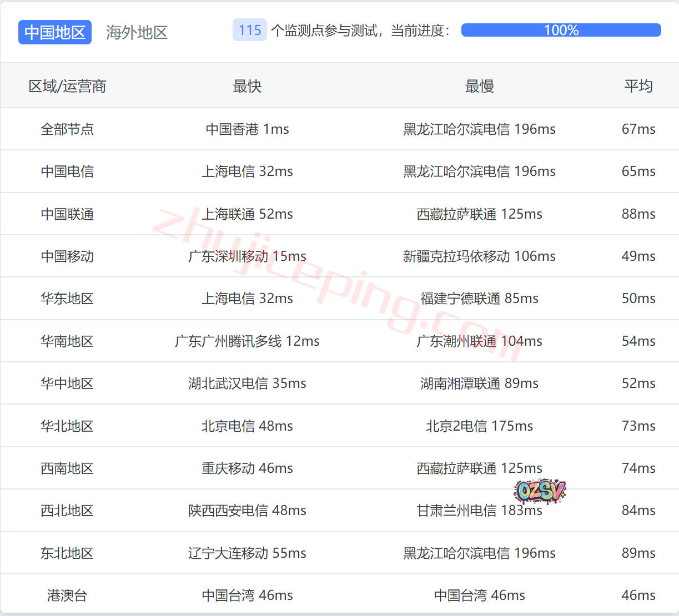Open the 海外地区 tab
Screen dimensions: 679x616
click(137, 32)
